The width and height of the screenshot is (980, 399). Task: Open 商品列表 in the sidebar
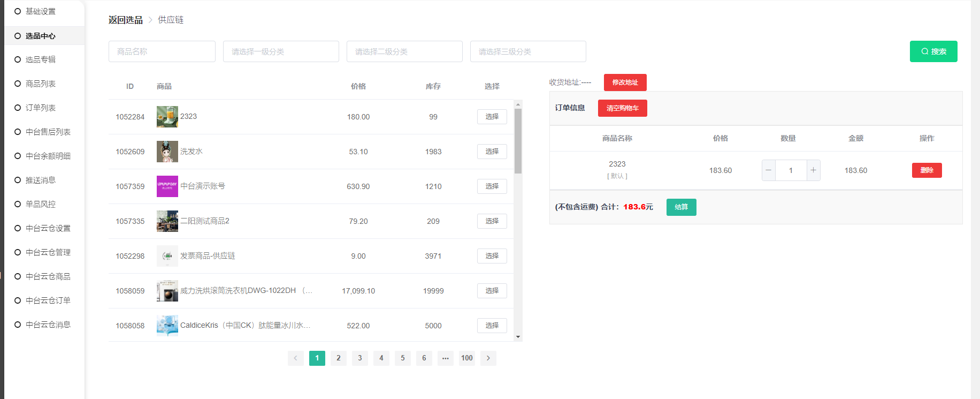tap(41, 84)
